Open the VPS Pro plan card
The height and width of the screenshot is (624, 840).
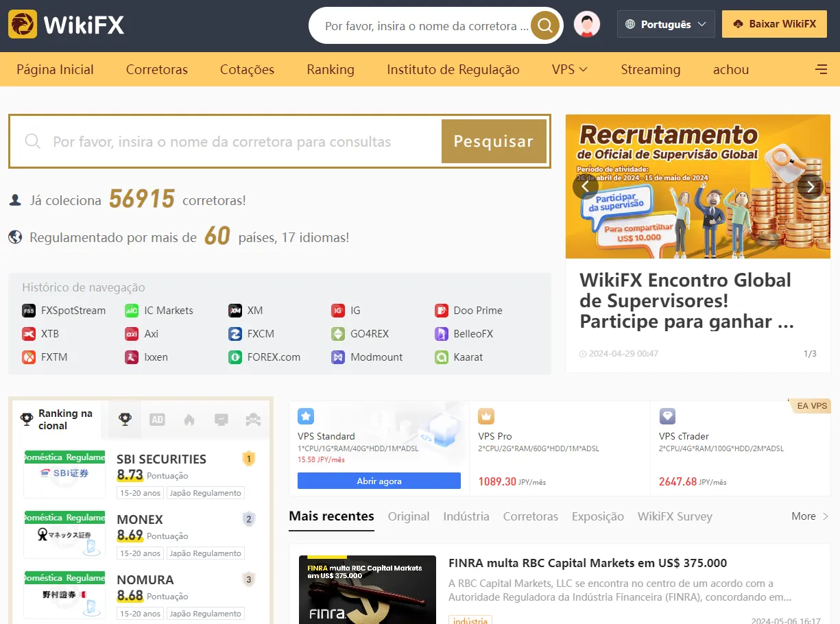(560, 448)
